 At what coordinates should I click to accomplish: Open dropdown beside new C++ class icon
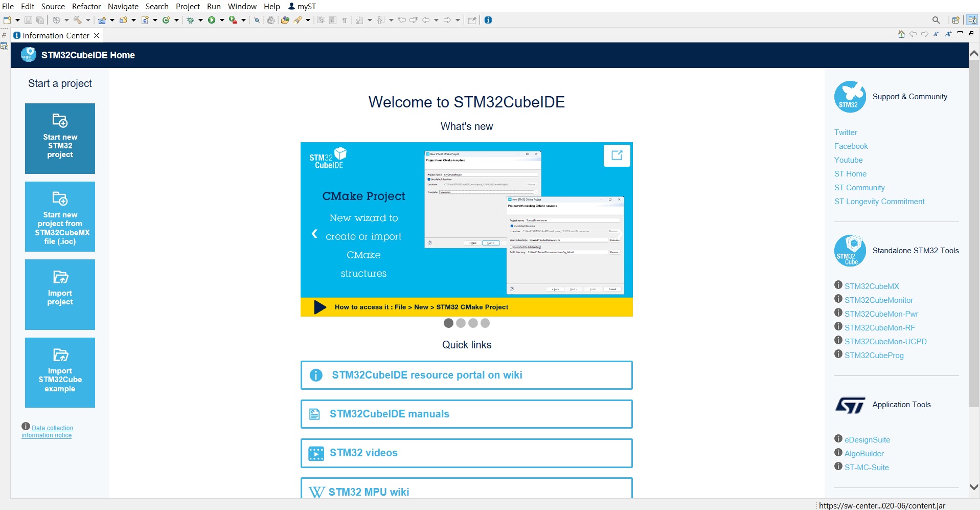point(176,20)
